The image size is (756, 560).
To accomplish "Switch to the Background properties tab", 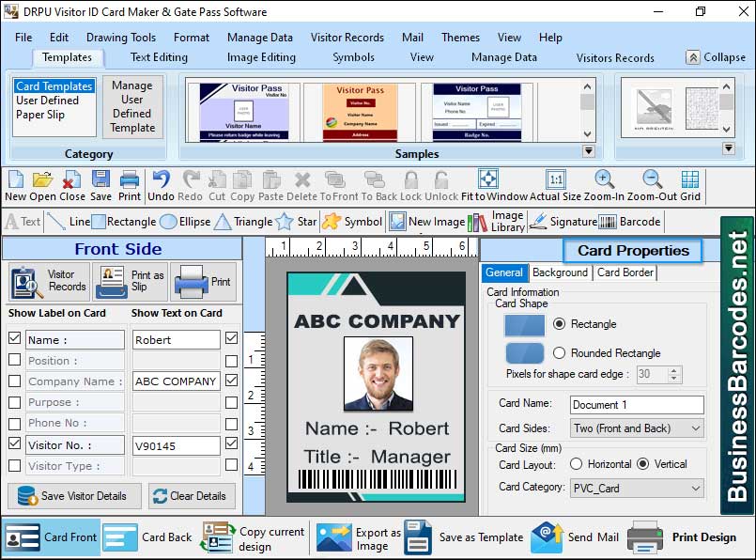I will [561, 272].
